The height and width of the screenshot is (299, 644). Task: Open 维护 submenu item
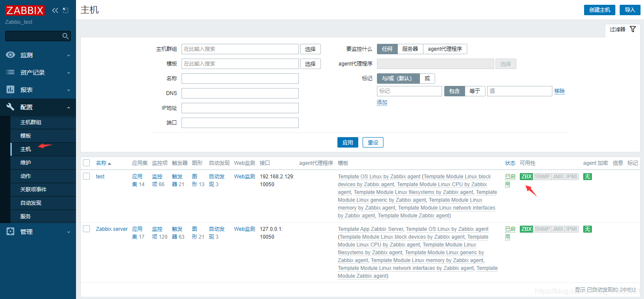[43, 163]
